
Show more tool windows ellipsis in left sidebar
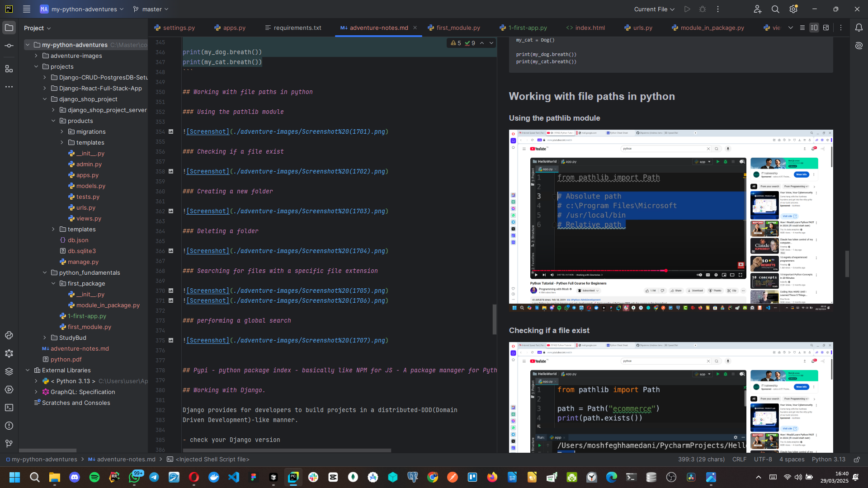(x=9, y=87)
